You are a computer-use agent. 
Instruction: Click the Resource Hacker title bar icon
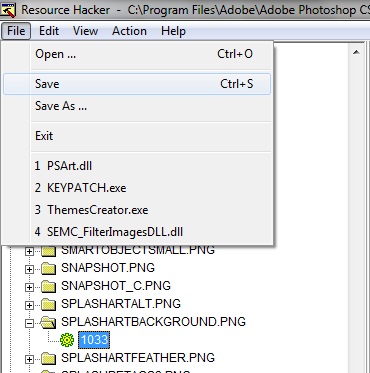(x=8, y=10)
